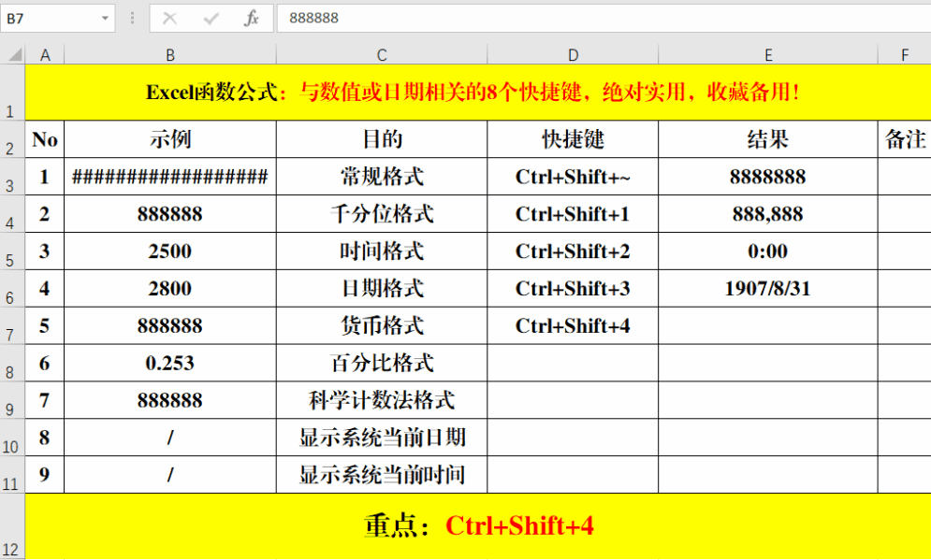Click the 结果 header cell
This screenshot has width=931, height=560.
point(767,139)
